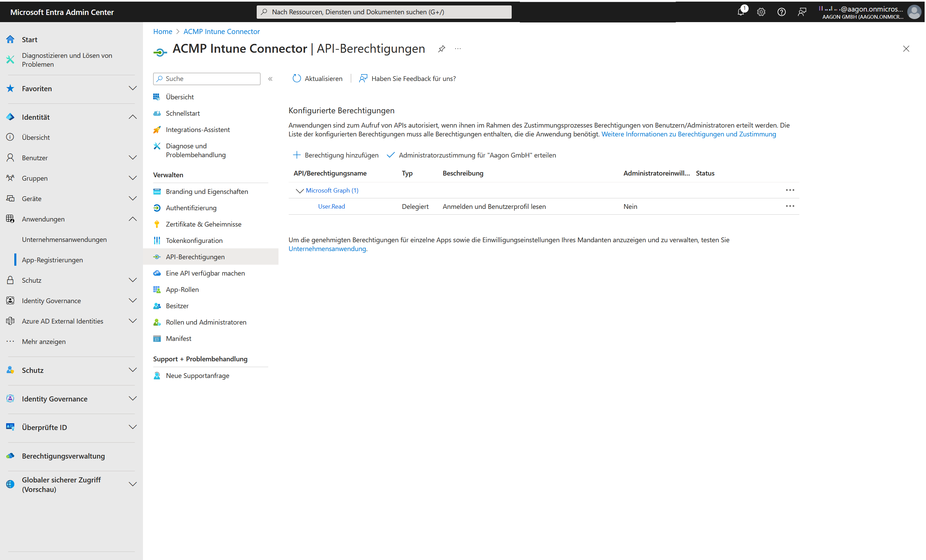Click the Start home icon
This screenshot has height=560, width=926.
[x=11, y=39]
